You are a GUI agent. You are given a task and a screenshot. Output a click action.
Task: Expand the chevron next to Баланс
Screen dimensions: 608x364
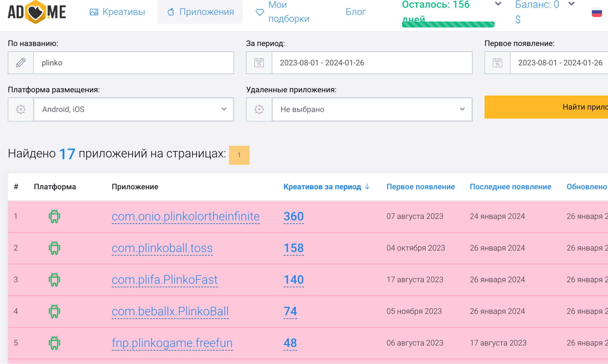tap(572, 4)
